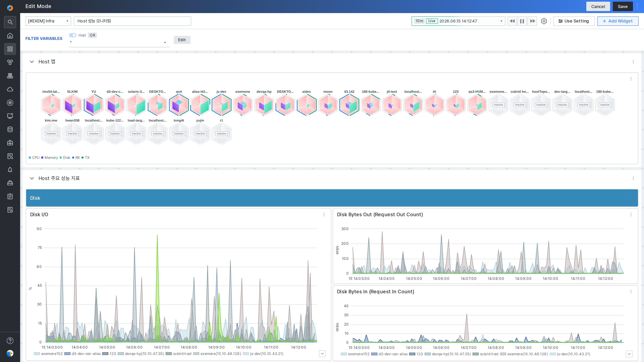Image resolution: width=644 pixels, height=362 pixels.
Task: Open the Disk I/O widget options menu
Action: (x=324, y=215)
